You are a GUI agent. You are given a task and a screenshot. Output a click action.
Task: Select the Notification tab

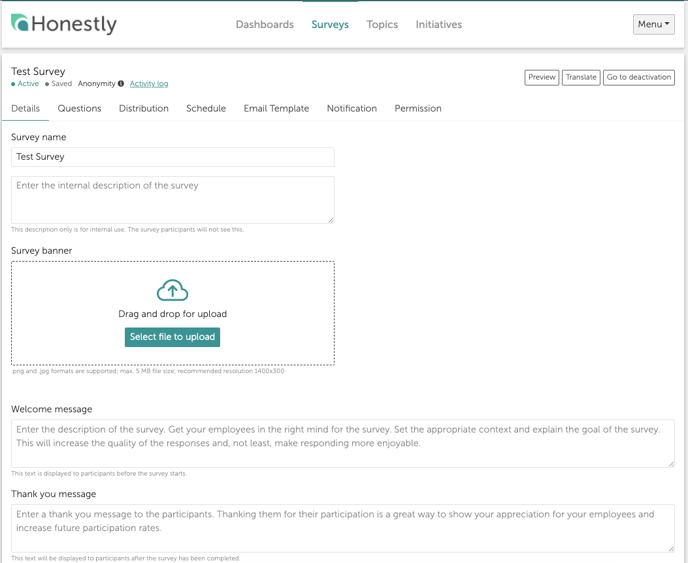click(x=352, y=108)
